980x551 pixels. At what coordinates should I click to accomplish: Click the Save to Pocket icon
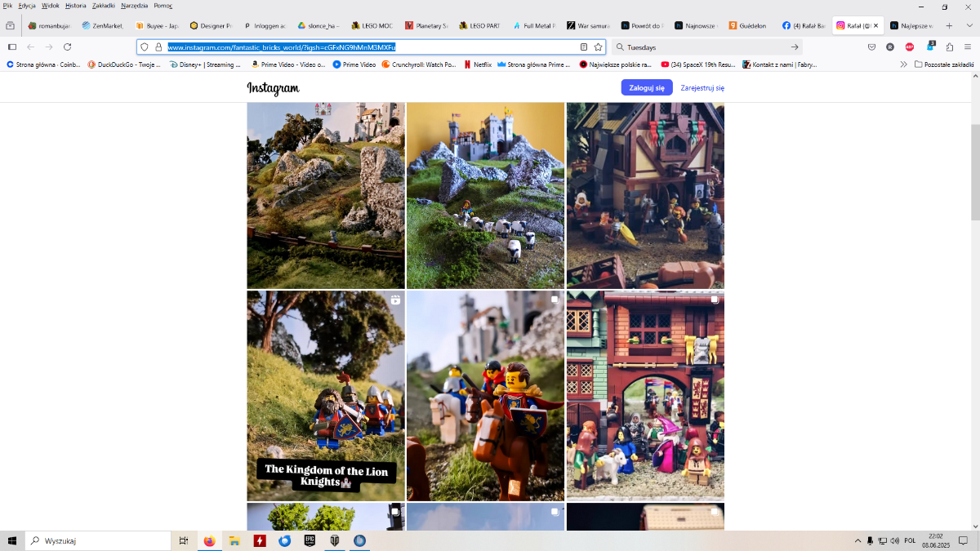pyautogui.click(x=871, y=47)
